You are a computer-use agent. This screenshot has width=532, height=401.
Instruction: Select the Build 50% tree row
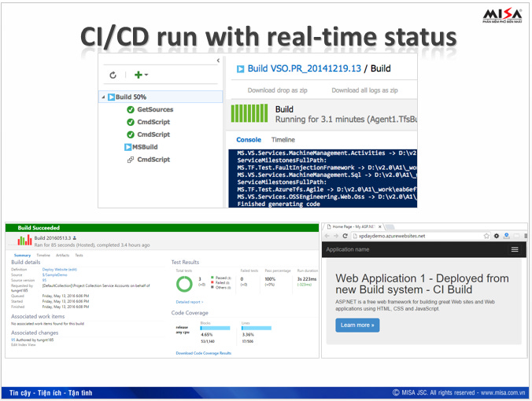coord(161,97)
